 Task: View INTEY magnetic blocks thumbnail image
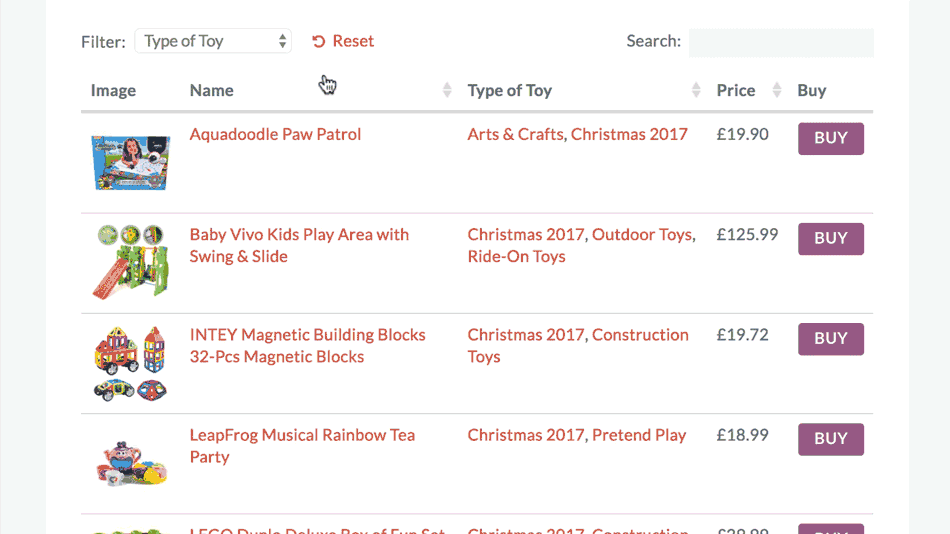(130, 364)
